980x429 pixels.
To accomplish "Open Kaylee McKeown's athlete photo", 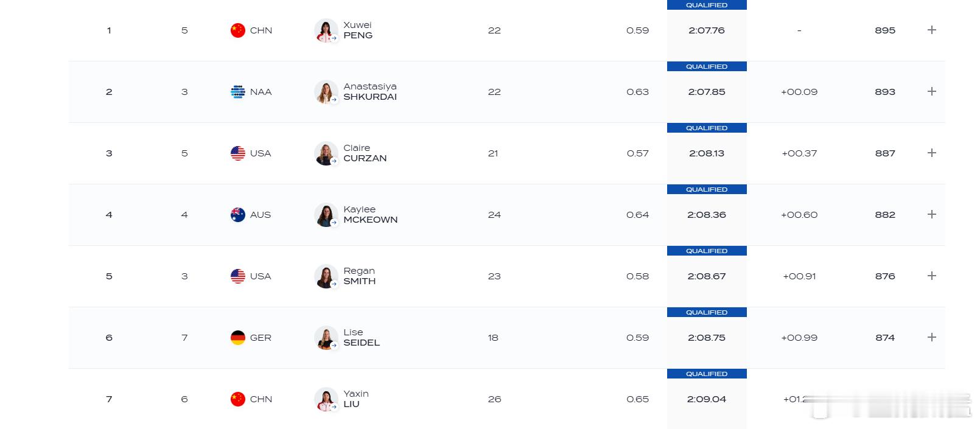I will click(x=326, y=215).
